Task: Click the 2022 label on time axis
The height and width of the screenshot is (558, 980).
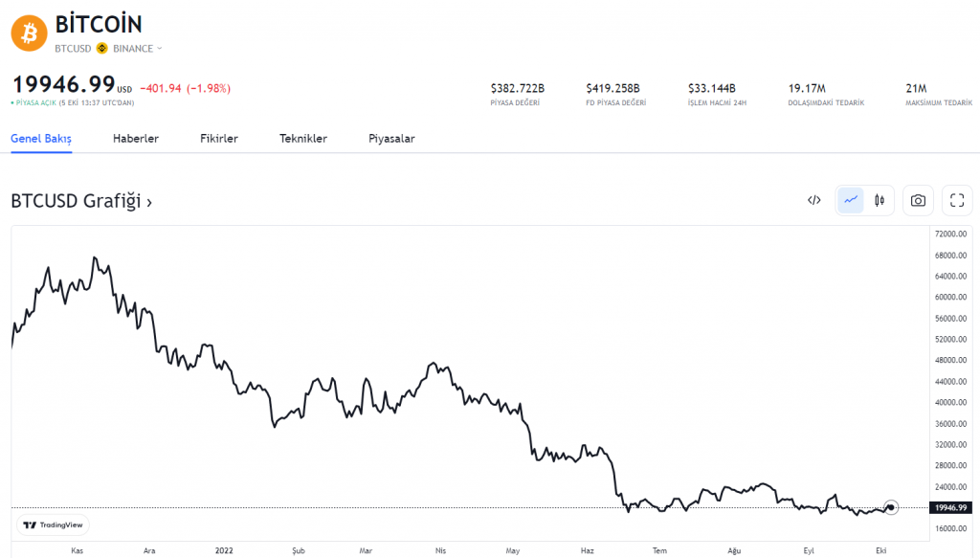Action: click(x=224, y=550)
